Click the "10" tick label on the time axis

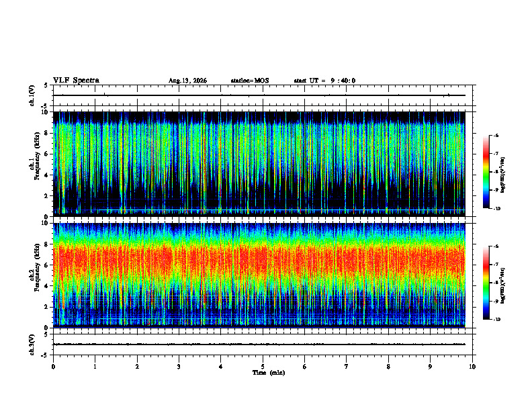(x=472, y=367)
